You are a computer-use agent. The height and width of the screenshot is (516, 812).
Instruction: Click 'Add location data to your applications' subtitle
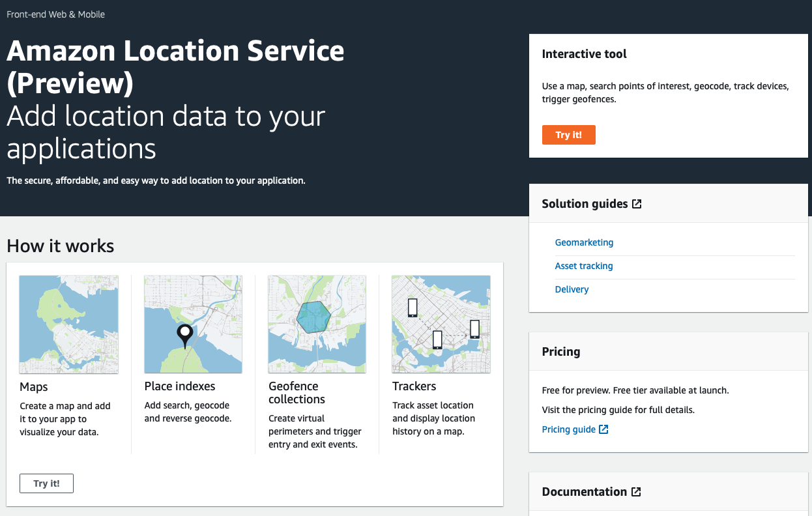[166, 132]
